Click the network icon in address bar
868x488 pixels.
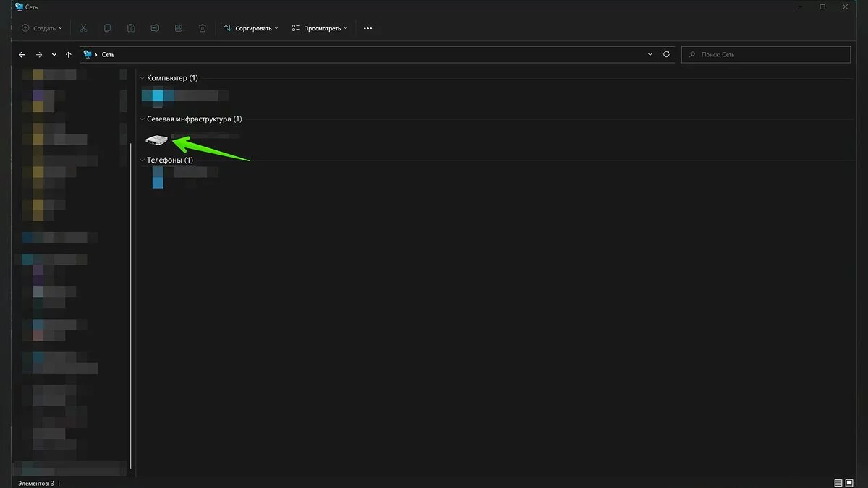(x=88, y=54)
